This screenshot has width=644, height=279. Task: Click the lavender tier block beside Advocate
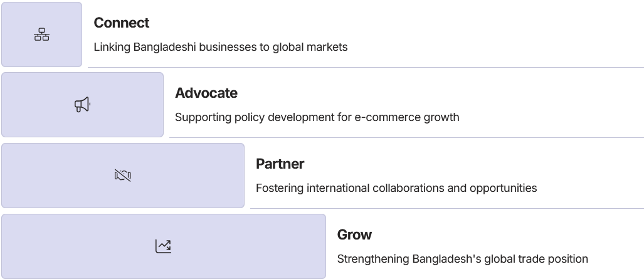pyautogui.click(x=83, y=105)
